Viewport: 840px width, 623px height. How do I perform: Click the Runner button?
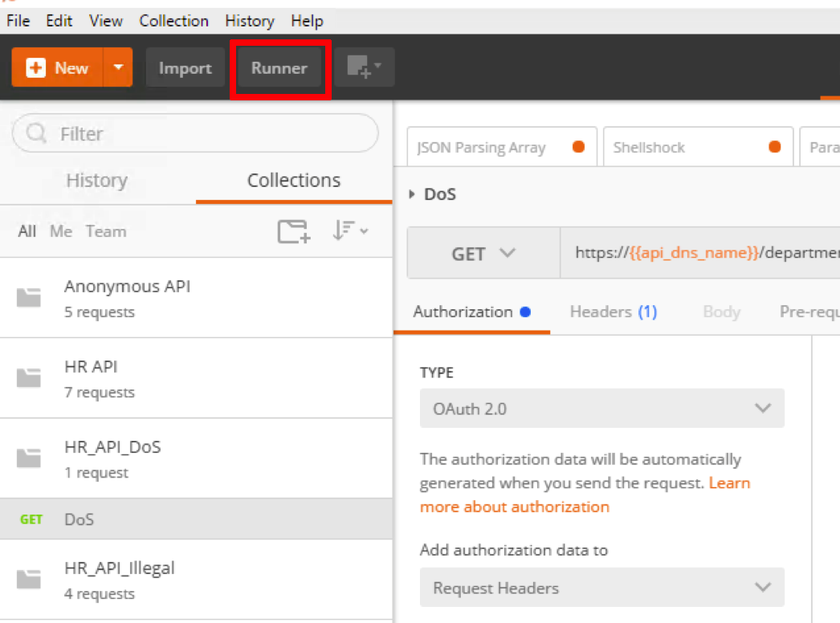(x=279, y=68)
